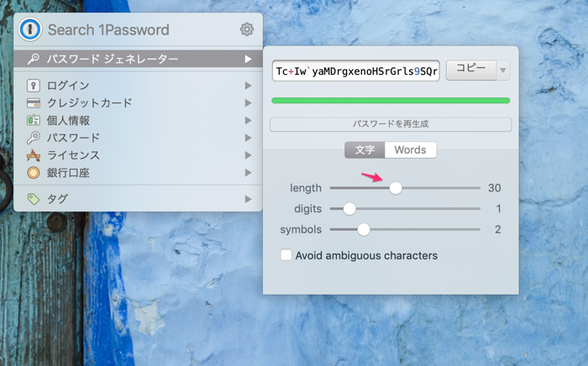Expand the 個人情報 submenu arrow
This screenshot has height=366, width=588.
[x=249, y=120]
